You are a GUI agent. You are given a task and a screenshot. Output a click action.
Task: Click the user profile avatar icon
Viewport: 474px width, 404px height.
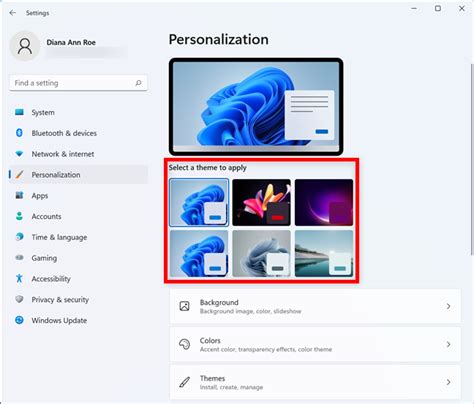(25, 46)
